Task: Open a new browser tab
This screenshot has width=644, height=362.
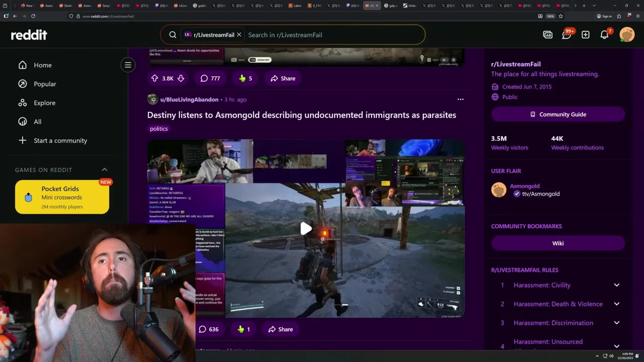Action: point(584,6)
